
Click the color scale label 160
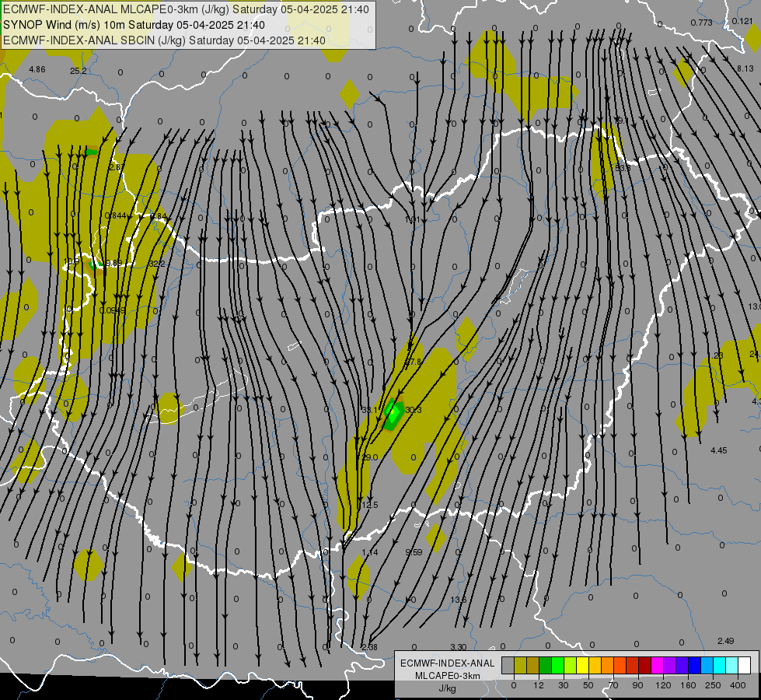688,685
